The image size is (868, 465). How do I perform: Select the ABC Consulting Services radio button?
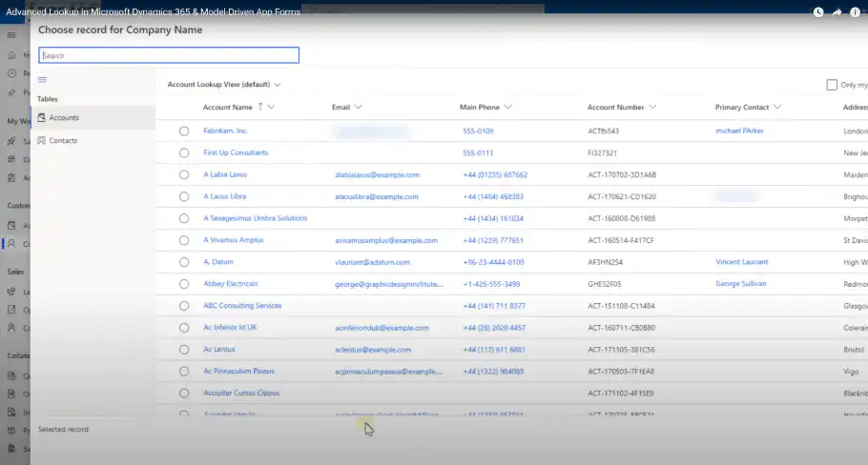pyautogui.click(x=184, y=306)
